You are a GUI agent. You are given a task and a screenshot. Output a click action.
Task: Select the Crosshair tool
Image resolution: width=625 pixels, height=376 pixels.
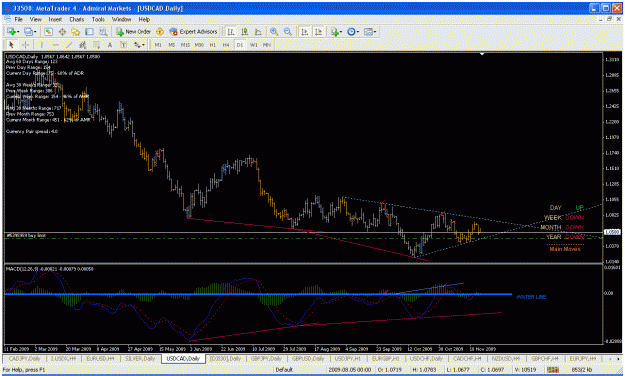coord(25,45)
